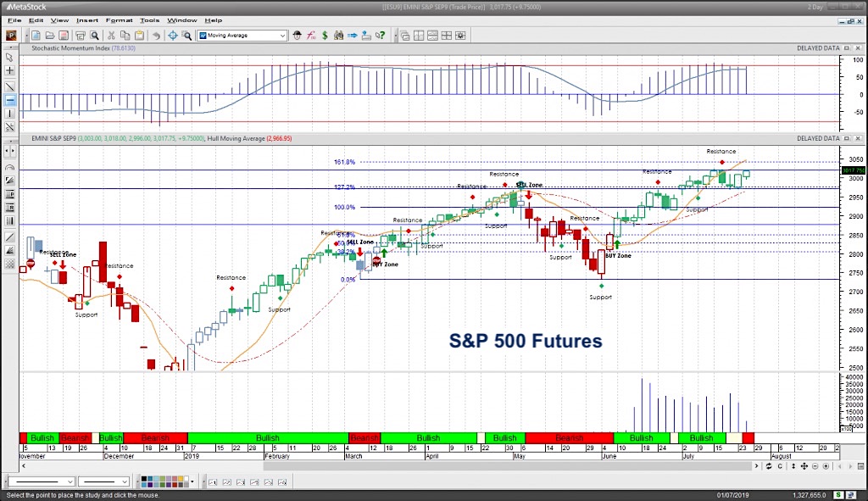The width and height of the screenshot is (868, 501).
Task: Open the File menu
Action: pyautogui.click(x=14, y=20)
